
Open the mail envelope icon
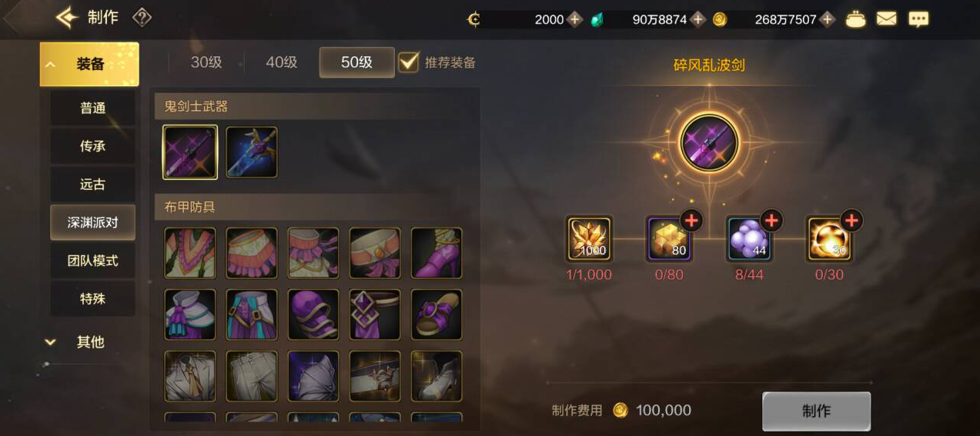click(x=887, y=18)
